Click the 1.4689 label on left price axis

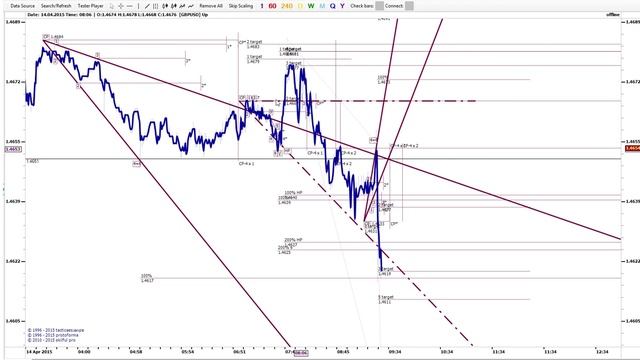[13, 22]
